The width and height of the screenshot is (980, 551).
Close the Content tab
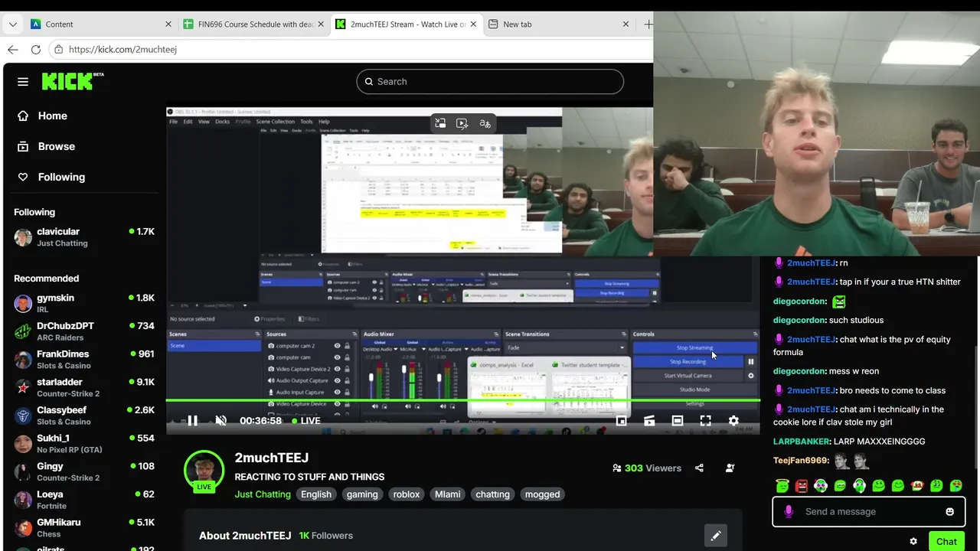168,24
